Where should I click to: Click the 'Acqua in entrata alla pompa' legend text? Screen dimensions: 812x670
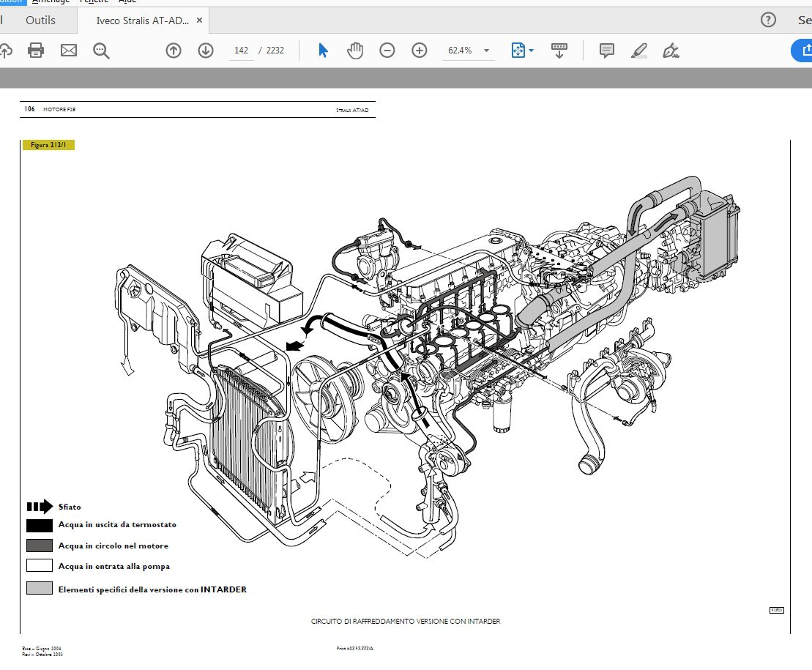114,567
